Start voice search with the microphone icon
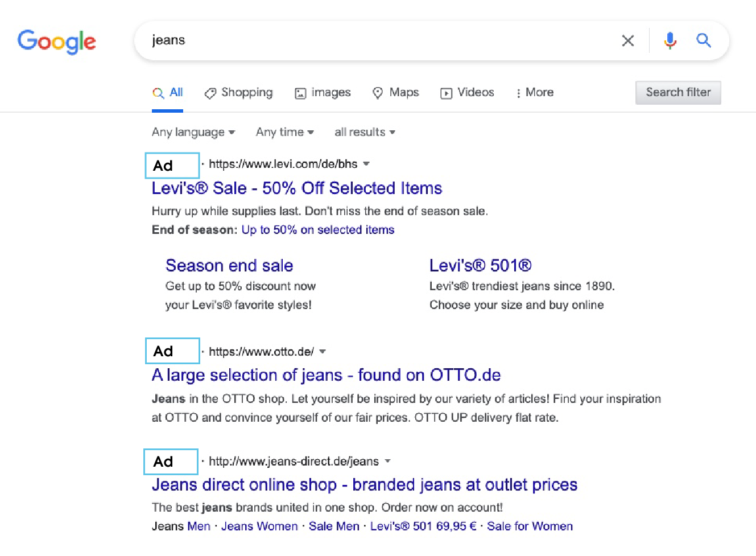The image size is (756, 556). 670,40
